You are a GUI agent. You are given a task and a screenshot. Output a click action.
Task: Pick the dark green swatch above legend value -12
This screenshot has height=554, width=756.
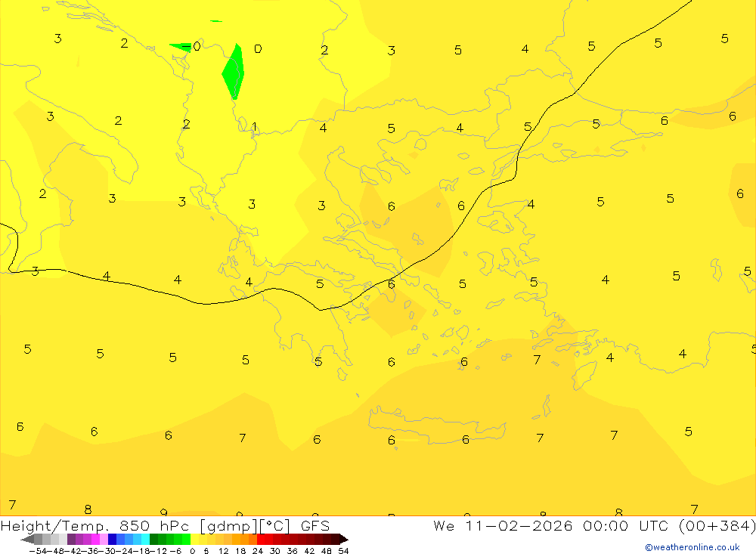click(x=153, y=540)
